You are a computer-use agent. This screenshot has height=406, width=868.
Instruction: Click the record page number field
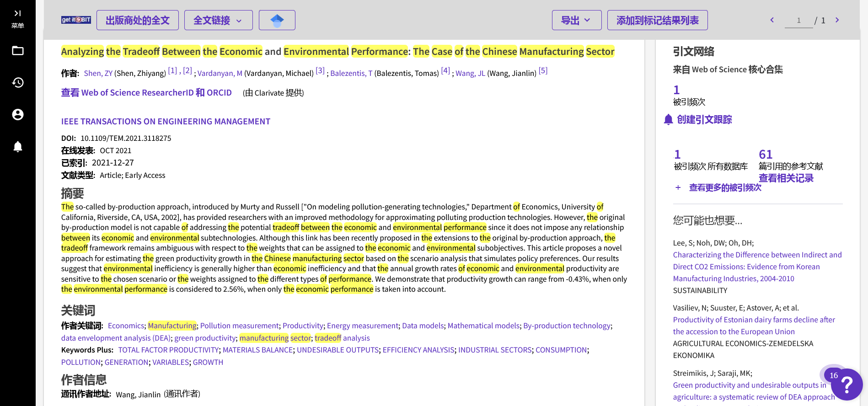[798, 21]
